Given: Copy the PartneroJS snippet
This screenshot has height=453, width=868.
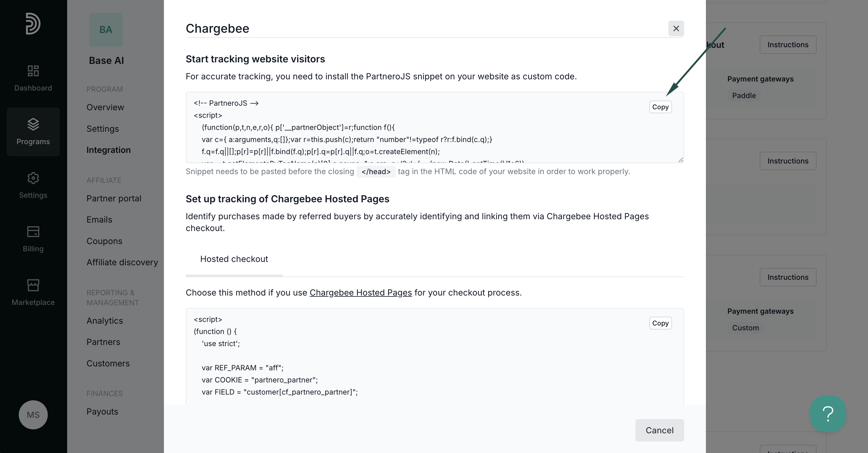Looking at the screenshot, I should click(x=660, y=107).
